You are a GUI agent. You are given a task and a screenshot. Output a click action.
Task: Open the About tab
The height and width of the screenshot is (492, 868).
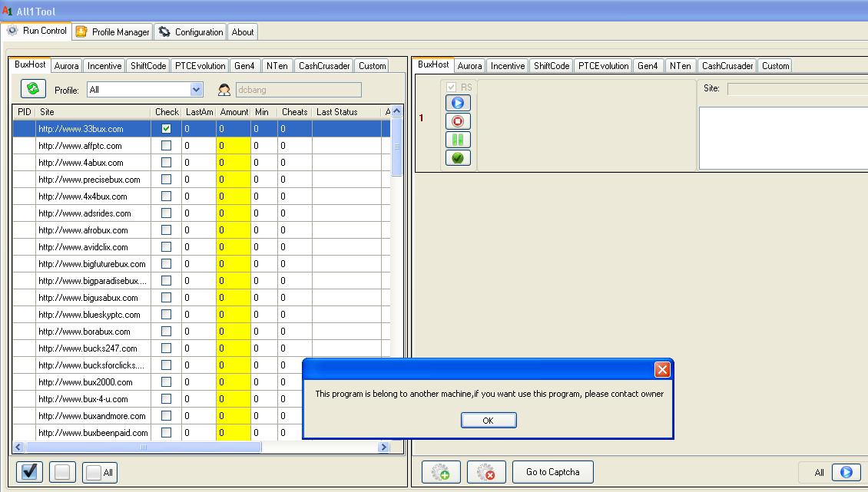coord(243,32)
